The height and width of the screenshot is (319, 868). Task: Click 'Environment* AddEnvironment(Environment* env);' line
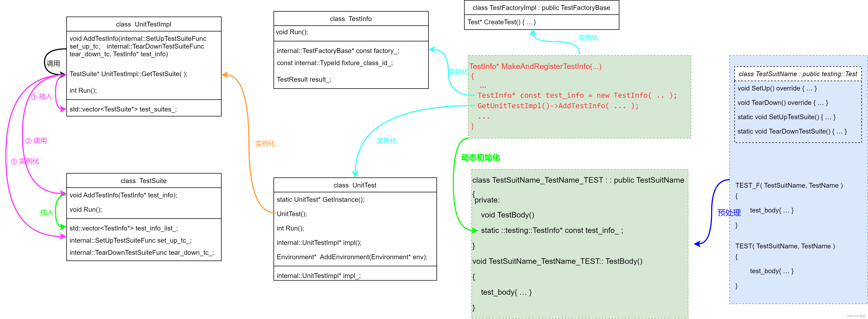pos(352,257)
